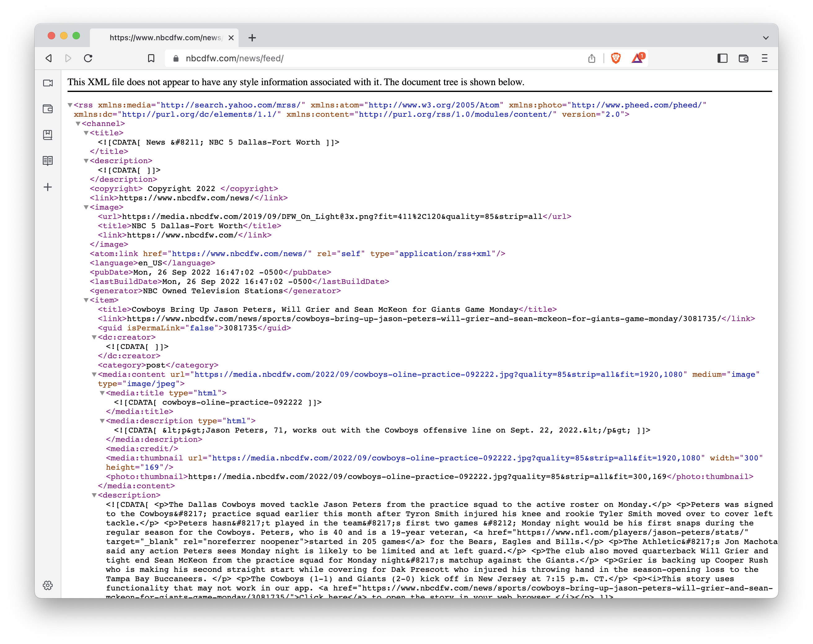813x644 pixels.
Task: Open Brave Shields via the lion icon
Action: [x=616, y=58]
